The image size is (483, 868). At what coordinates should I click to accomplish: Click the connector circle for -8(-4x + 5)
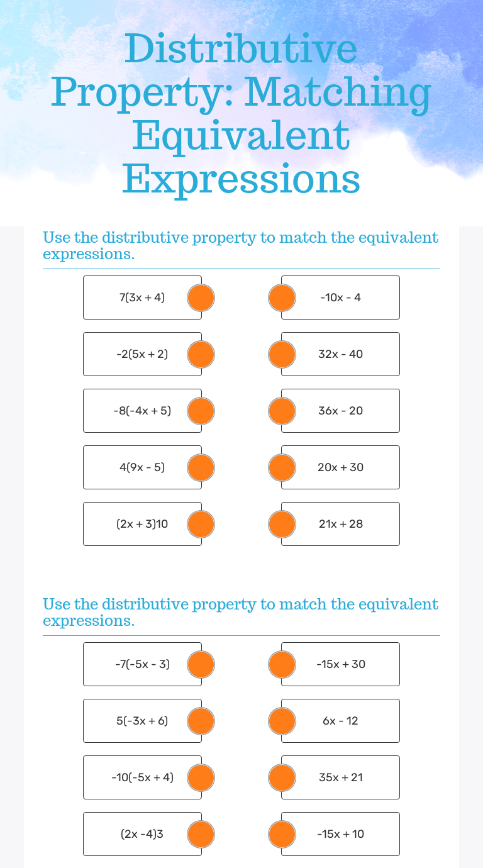[201, 411]
